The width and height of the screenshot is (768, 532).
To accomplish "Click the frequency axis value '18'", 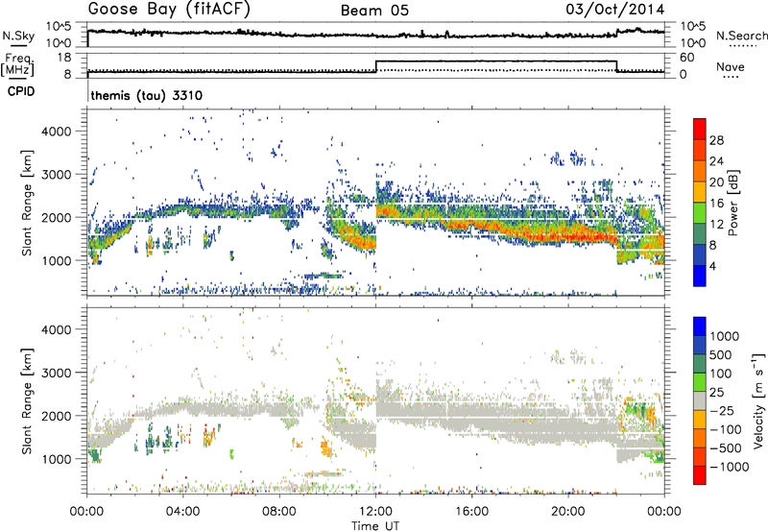I will tap(63, 58).
